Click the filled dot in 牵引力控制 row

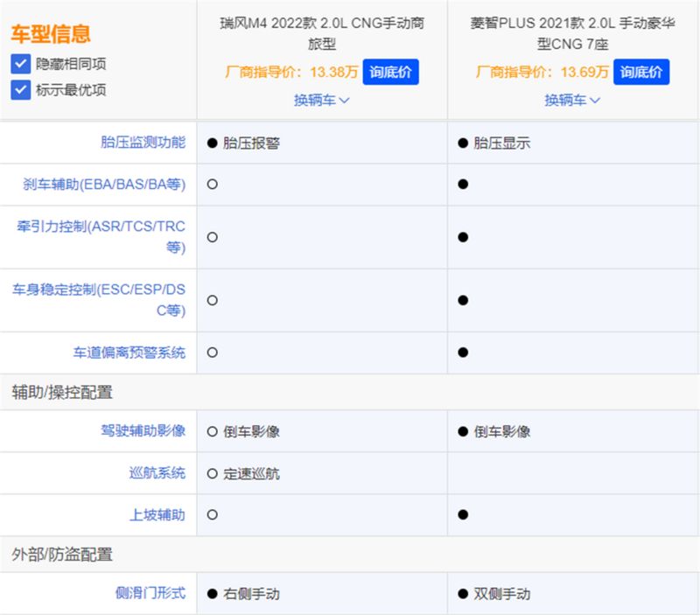463,237
